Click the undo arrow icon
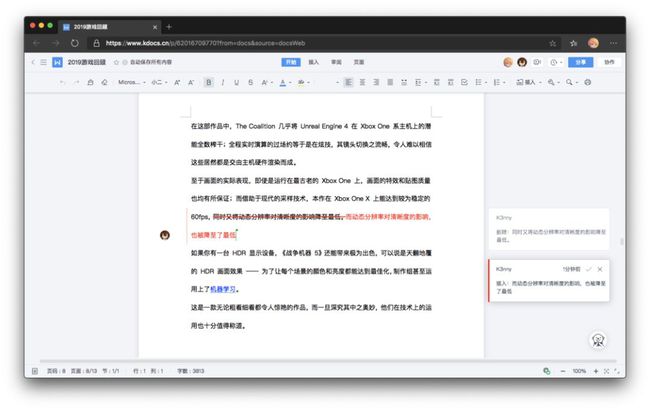The image size is (650, 410). tap(62, 82)
